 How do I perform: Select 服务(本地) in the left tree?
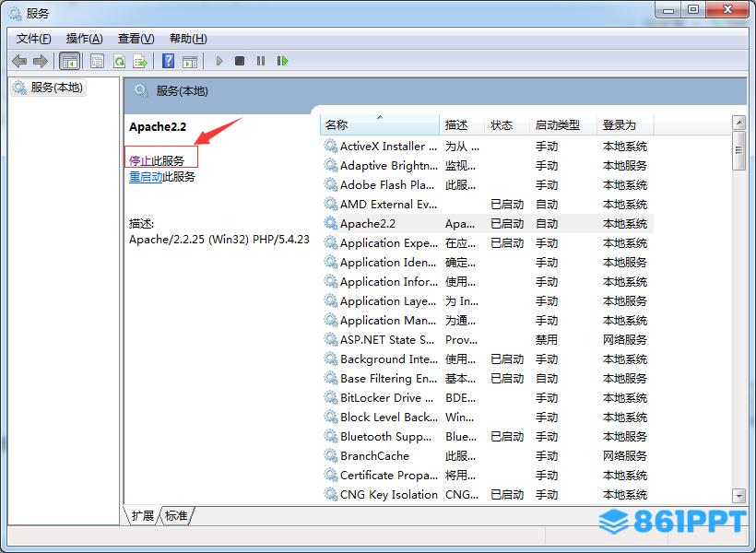56,88
